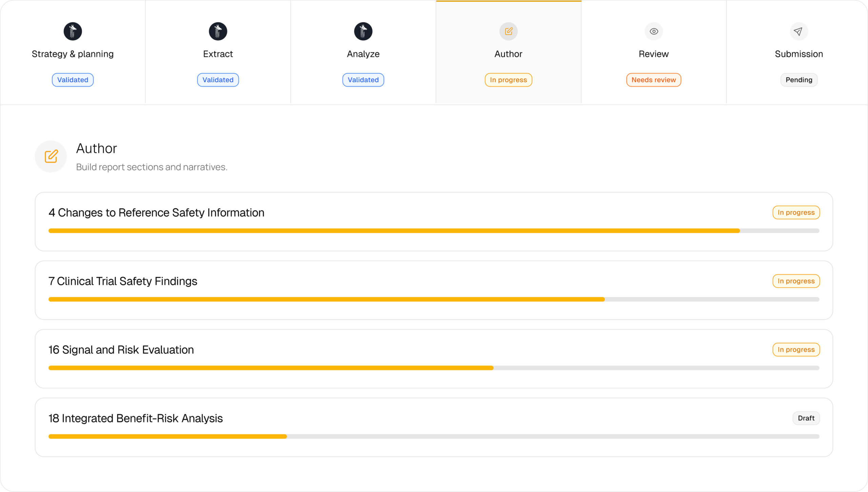Click 'Build report sections and narratives.' text
Image resolution: width=868 pixels, height=492 pixels.
coord(152,167)
